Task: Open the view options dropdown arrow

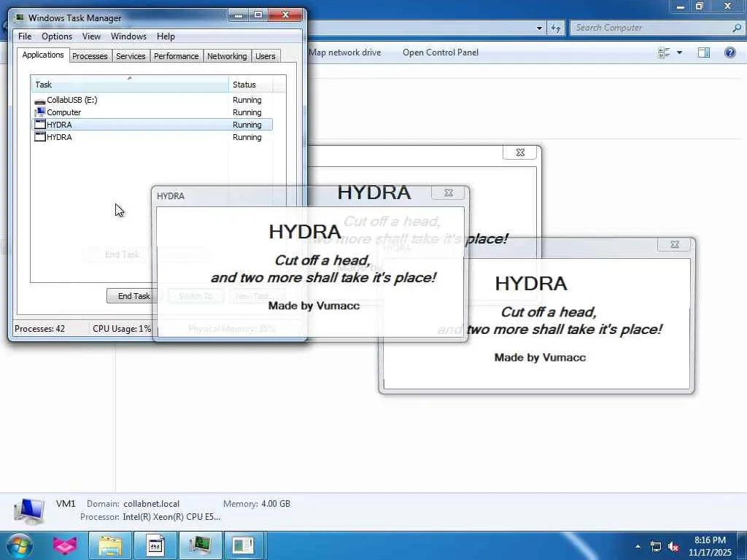Action: pos(679,52)
